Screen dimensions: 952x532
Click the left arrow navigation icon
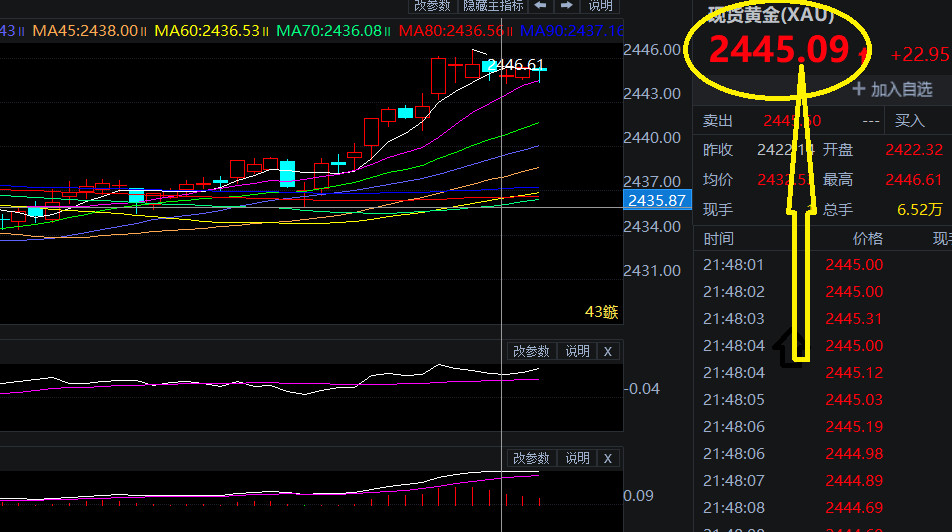(x=541, y=6)
